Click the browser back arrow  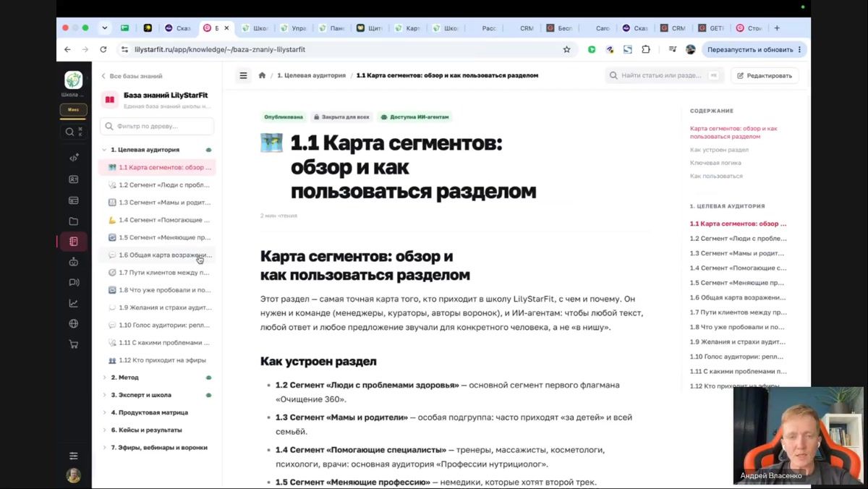click(67, 50)
